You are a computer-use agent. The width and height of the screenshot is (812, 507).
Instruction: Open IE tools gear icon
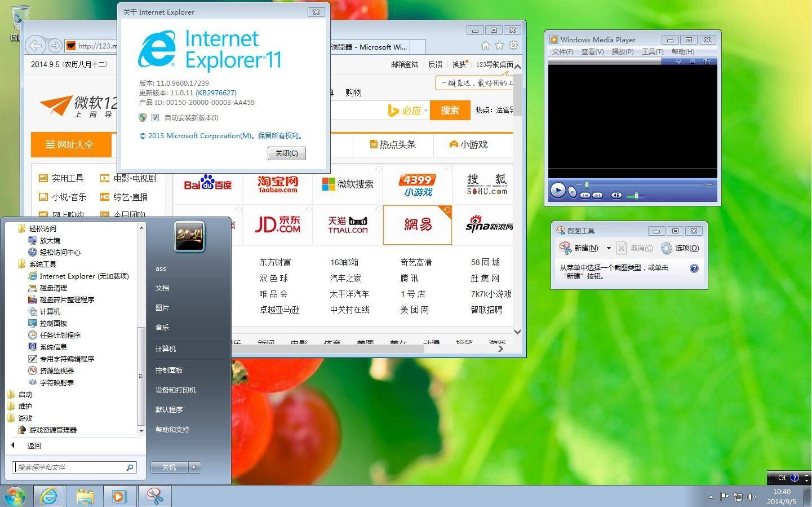513,45
